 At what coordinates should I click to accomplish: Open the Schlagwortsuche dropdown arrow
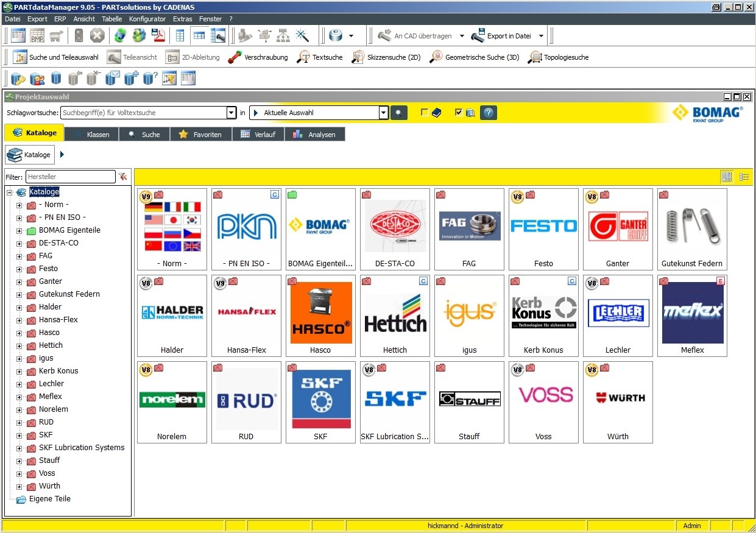coord(231,113)
